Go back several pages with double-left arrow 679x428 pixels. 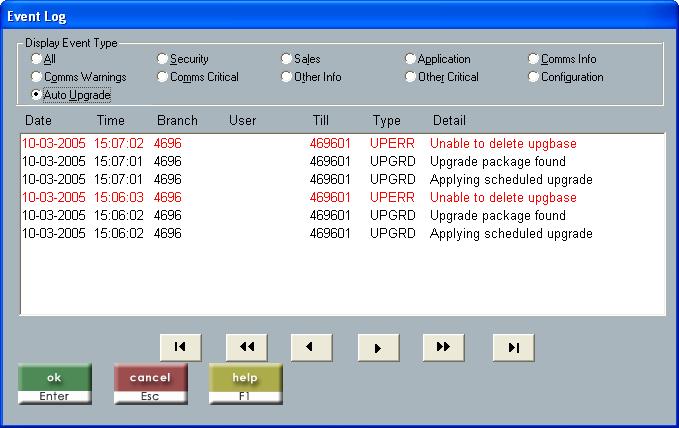[246, 347]
